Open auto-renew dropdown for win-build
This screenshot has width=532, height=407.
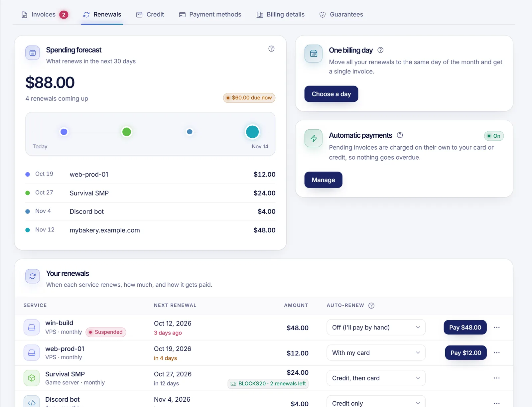point(376,328)
